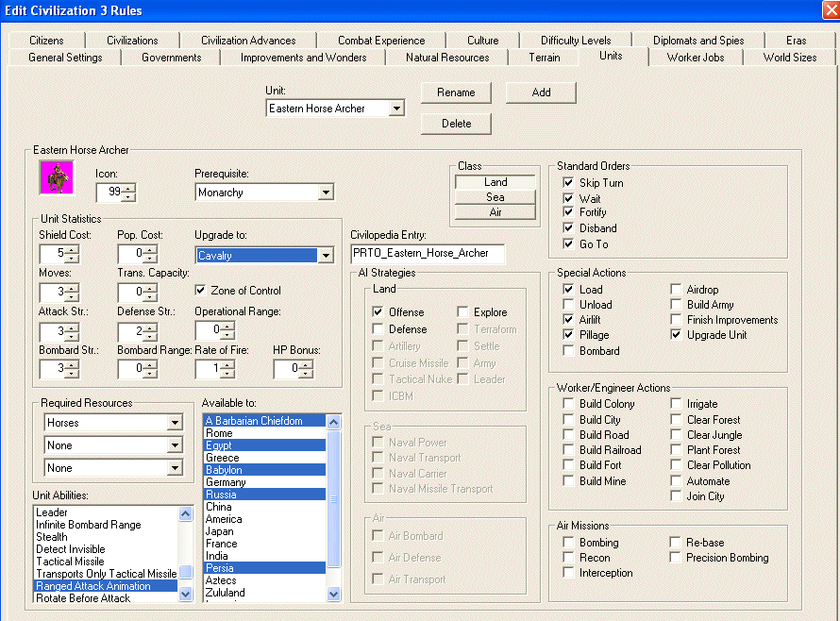Switch to the Difficulty Levels tab

576,41
